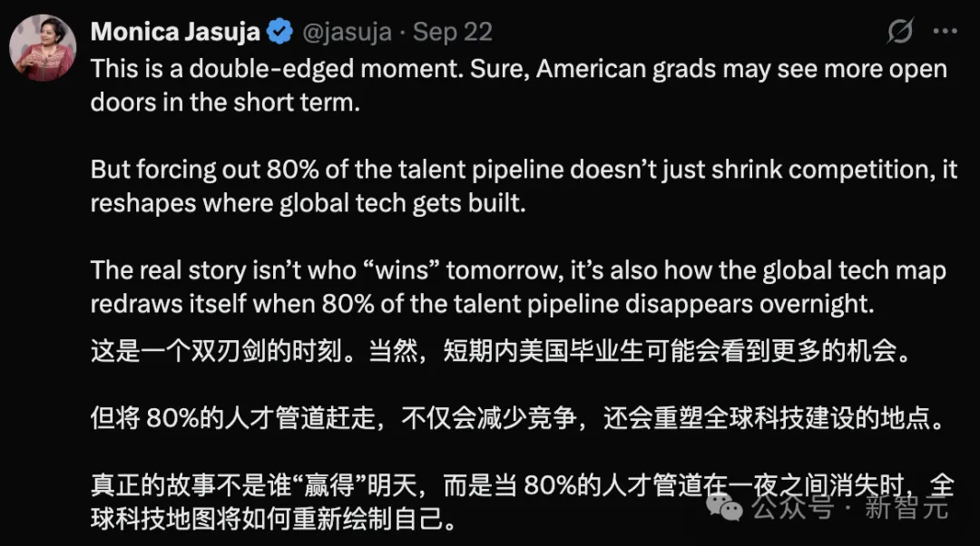The image size is (980, 546).
Task: Click the Chinese line starting 这是一个双刃剑的时刻
Action: (x=501, y=351)
